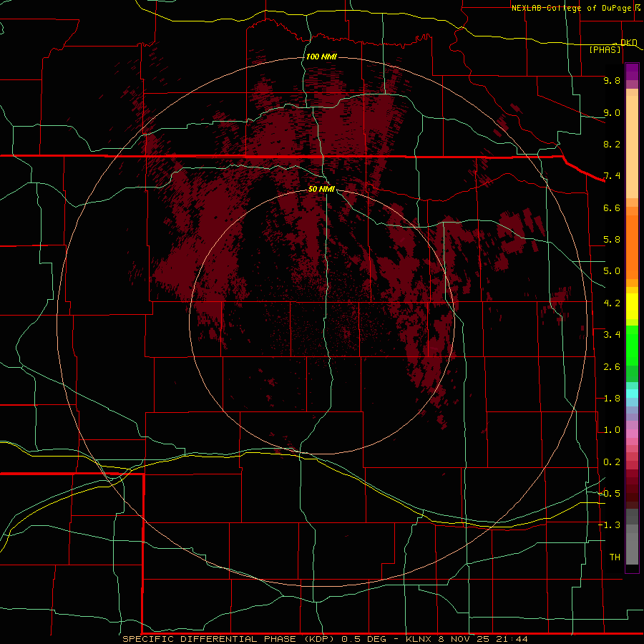Select the 0.2 scale label

click(x=612, y=462)
